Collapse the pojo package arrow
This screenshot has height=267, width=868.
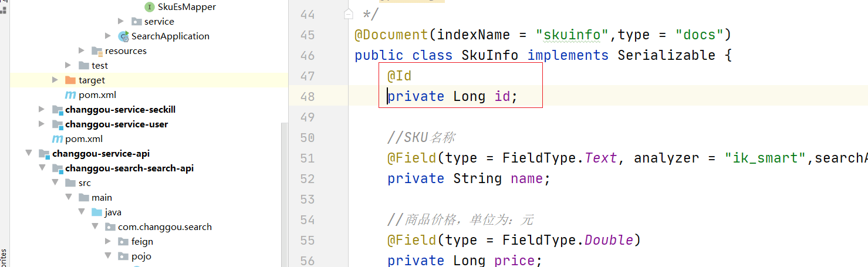click(x=108, y=256)
